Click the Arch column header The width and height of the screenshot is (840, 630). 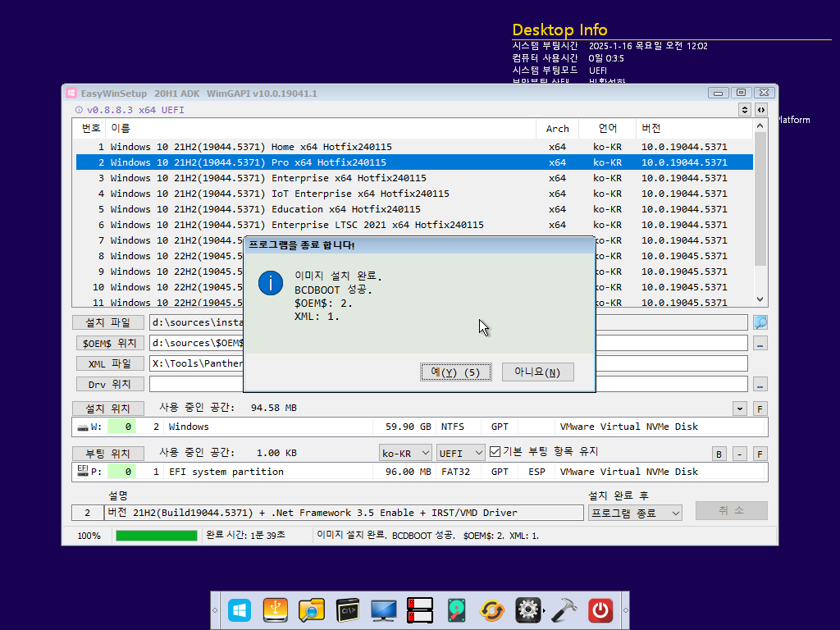pos(557,129)
